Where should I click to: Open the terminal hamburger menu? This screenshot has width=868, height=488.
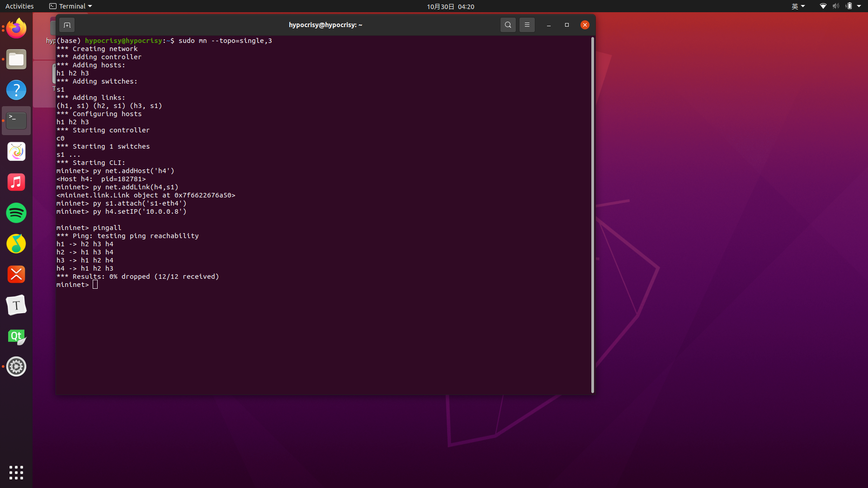pyautogui.click(x=527, y=25)
